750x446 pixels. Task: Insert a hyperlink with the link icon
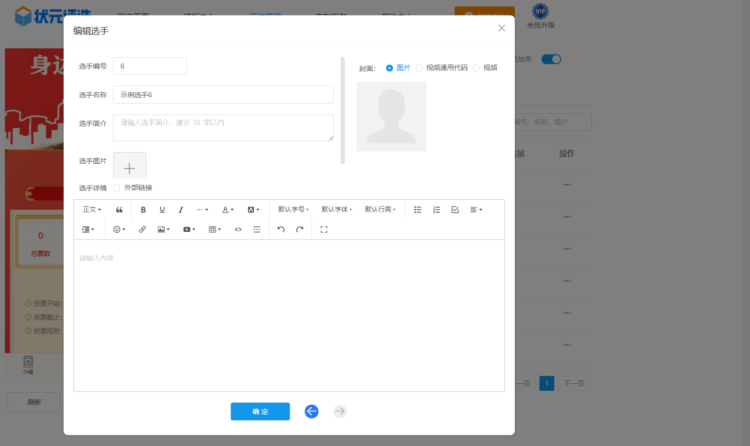point(142,230)
